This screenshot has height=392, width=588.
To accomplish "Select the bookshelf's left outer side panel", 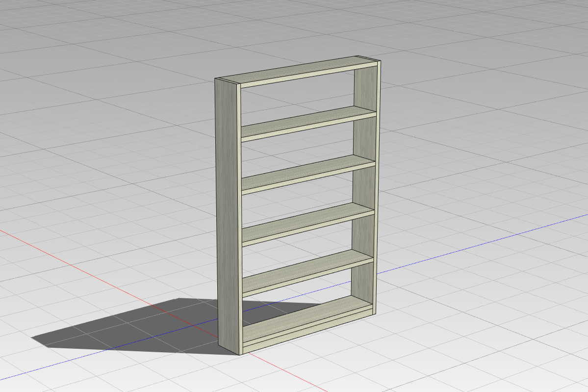I will pyautogui.click(x=227, y=216).
